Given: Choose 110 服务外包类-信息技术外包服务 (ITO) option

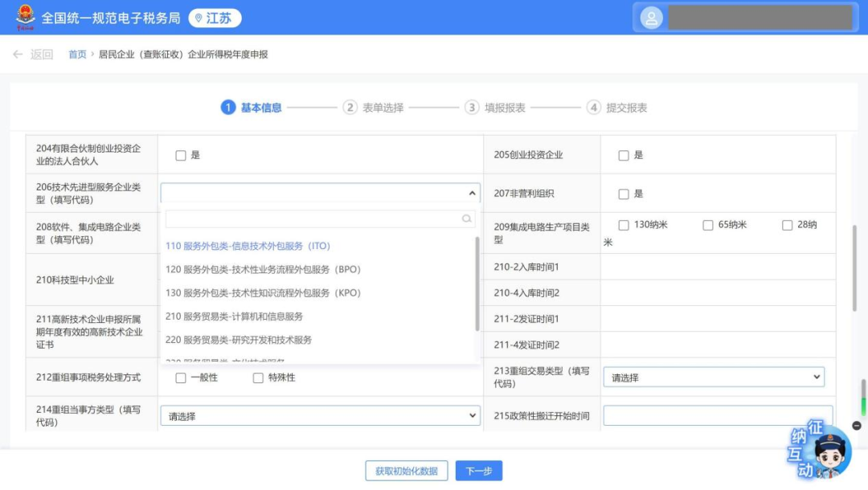Looking at the screenshot, I should click(x=248, y=246).
